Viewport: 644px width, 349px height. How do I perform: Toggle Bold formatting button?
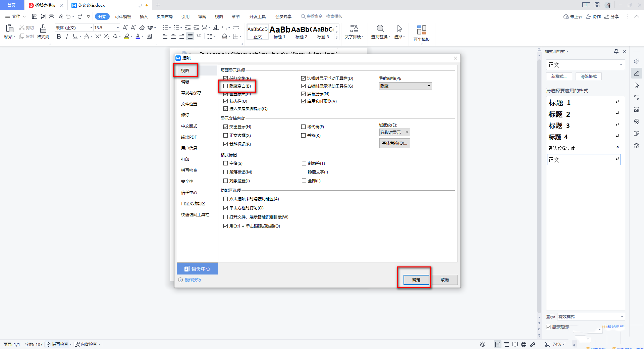pos(59,36)
